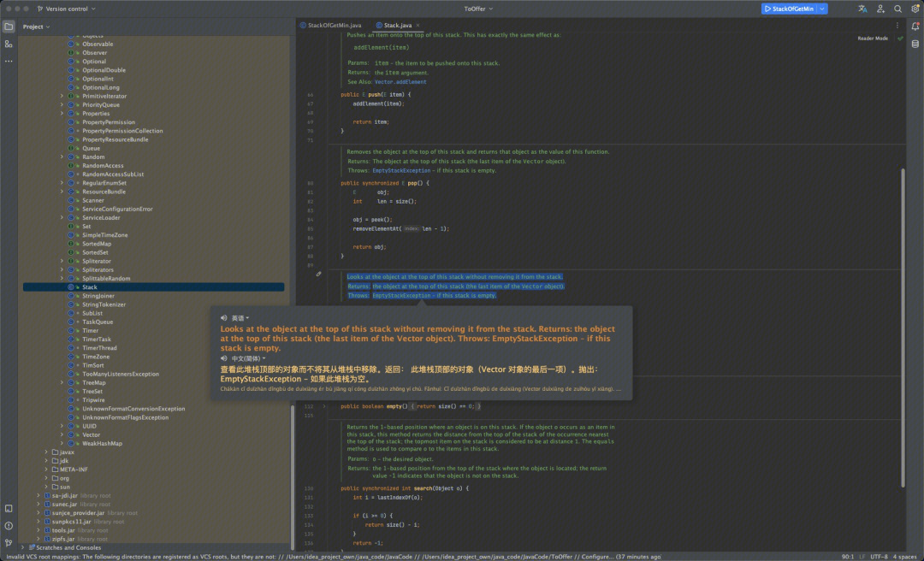Click the pinyin transliteration line in popup
924x561 pixels.
coord(421,389)
